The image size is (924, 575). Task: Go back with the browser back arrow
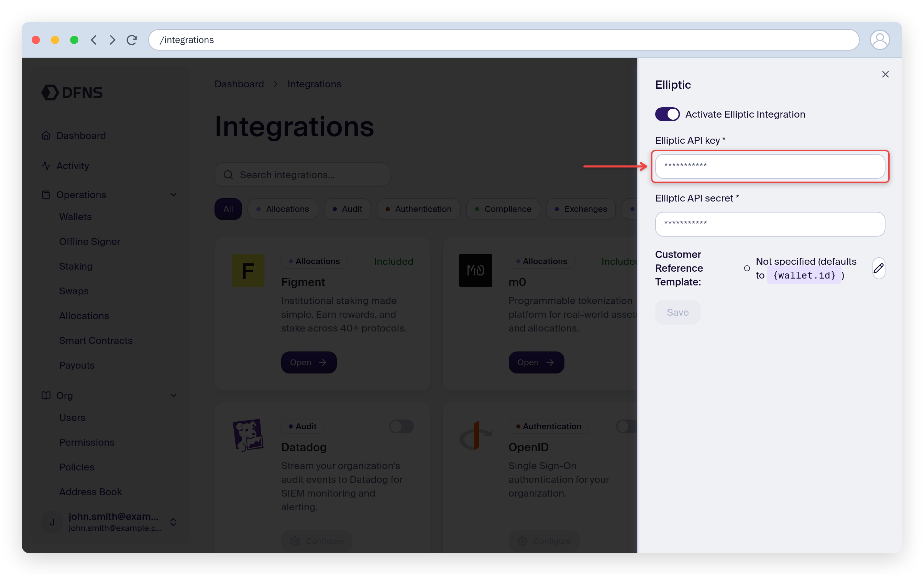coord(93,40)
